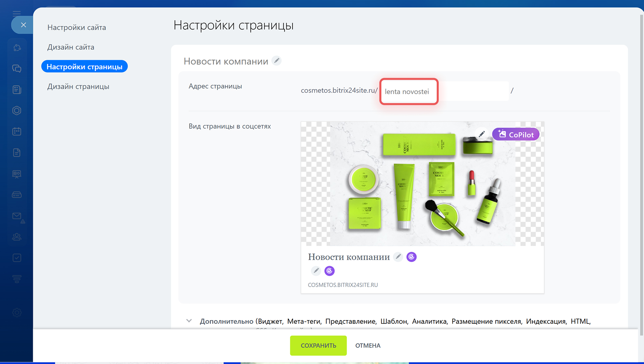The image size is (644, 364).
Task: Close settings panel with X button
Action: click(23, 25)
